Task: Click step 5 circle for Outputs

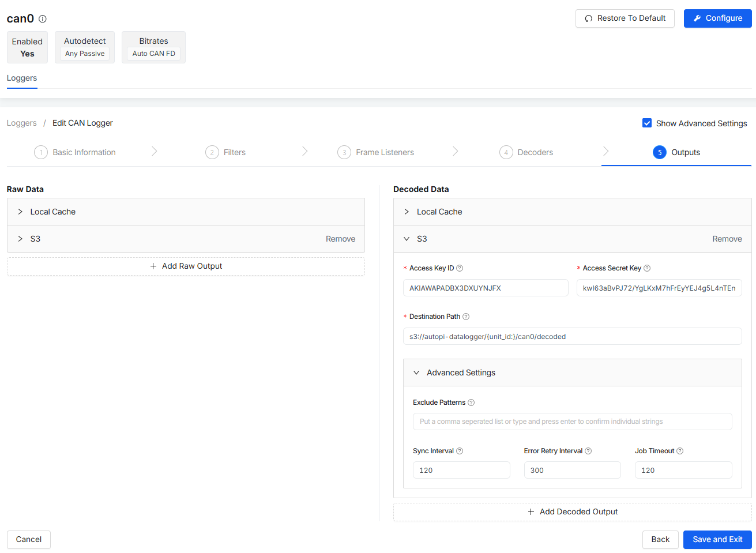Action: pos(660,152)
